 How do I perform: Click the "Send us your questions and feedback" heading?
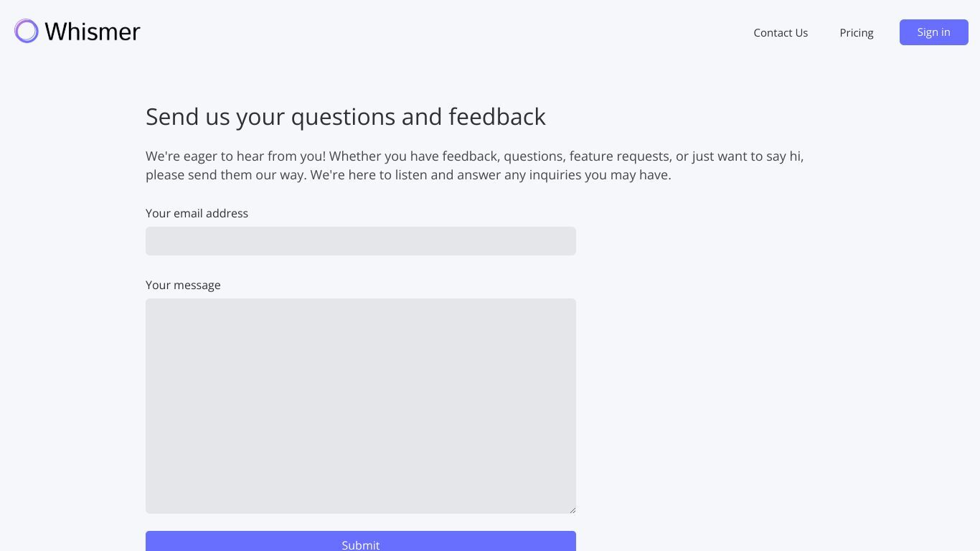[346, 116]
